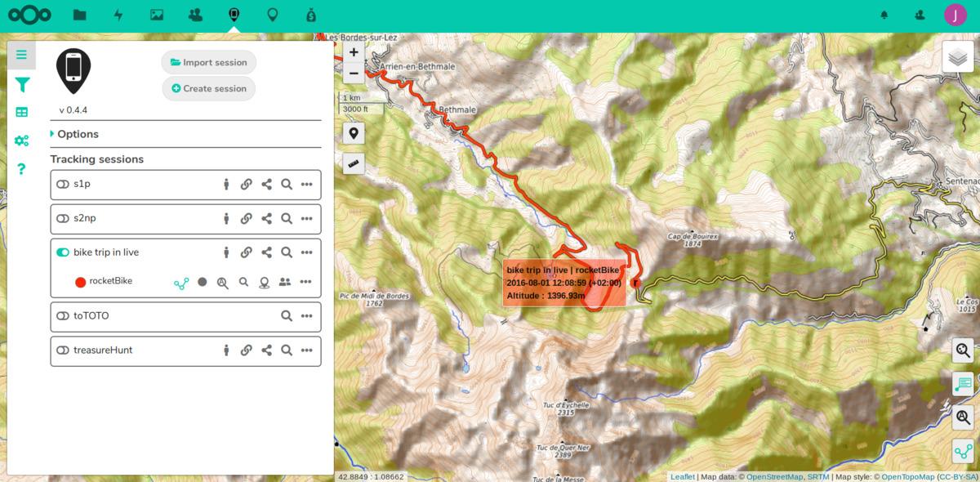Screen dimensions: 980x482
Task: Switch to the filter sidebar tab
Action: click(x=22, y=85)
